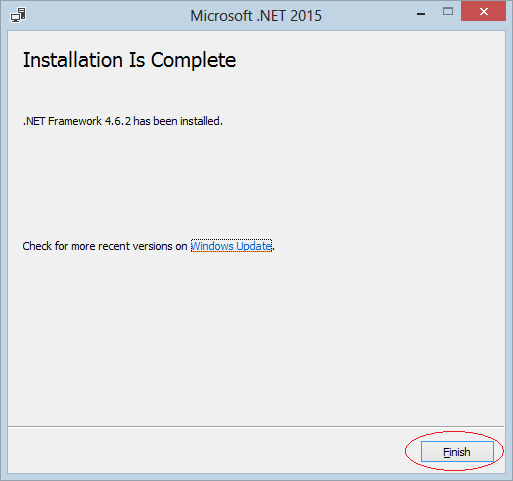Follow the blue underlined Windows Update hyperlink
Screen dimensions: 513x481
(x=231, y=246)
